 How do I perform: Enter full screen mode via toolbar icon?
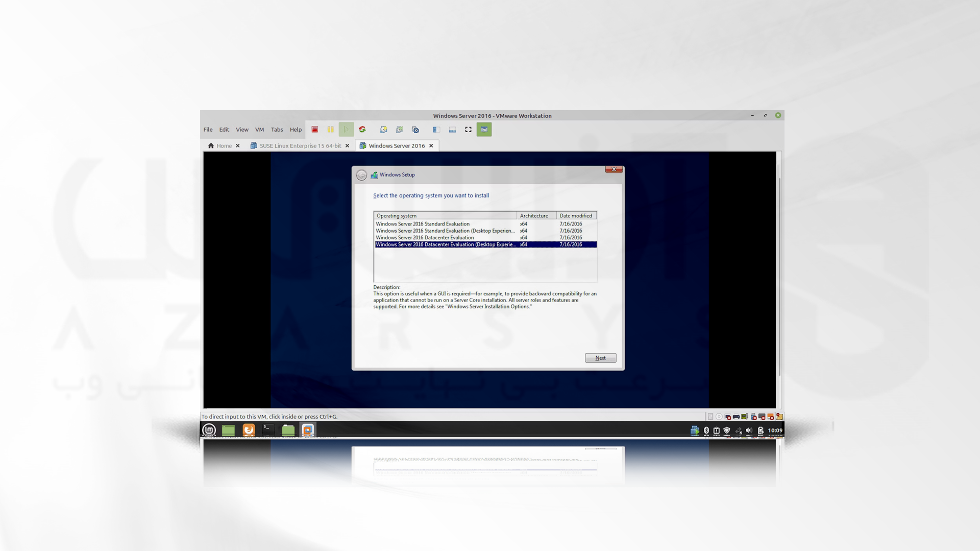[468, 130]
